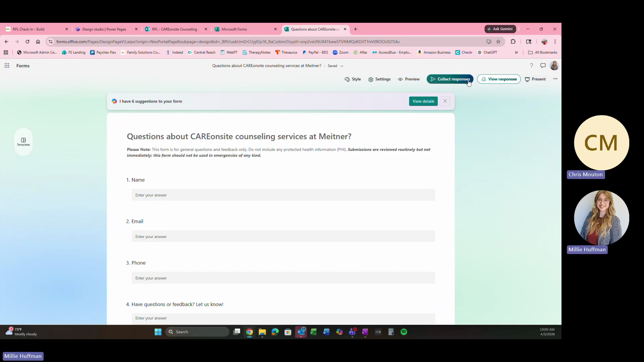Switch to Design studio Power Pages tab
644x362 pixels.
[x=107, y=29]
